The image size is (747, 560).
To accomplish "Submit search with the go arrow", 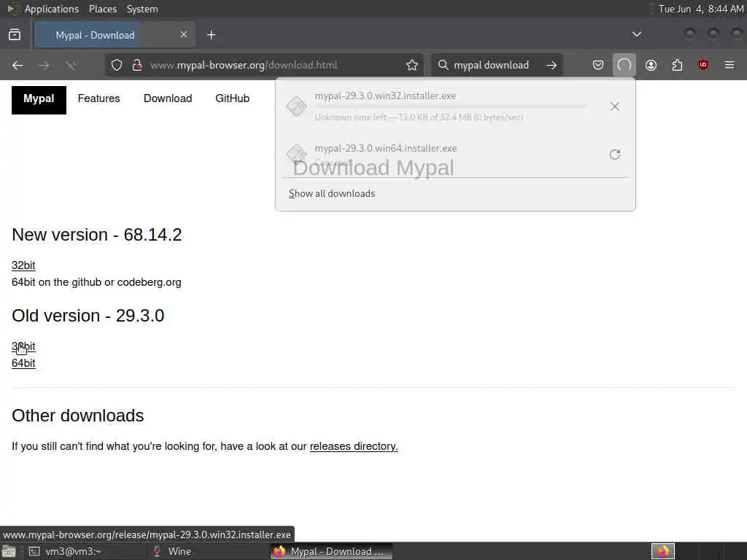I will click(551, 65).
